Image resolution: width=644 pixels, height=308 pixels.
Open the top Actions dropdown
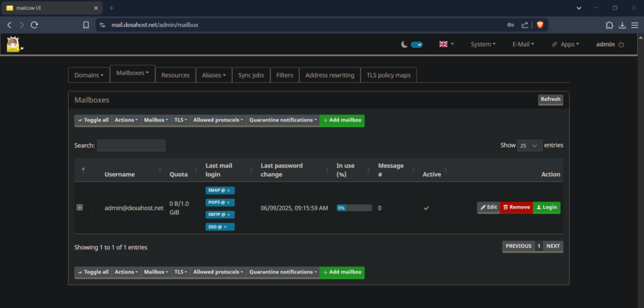coord(126,120)
